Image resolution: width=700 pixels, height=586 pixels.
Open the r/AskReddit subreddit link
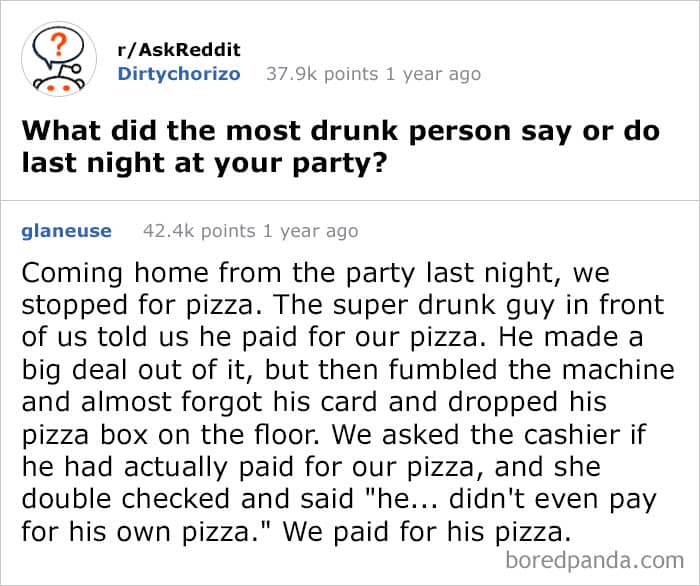click(179, 50)
